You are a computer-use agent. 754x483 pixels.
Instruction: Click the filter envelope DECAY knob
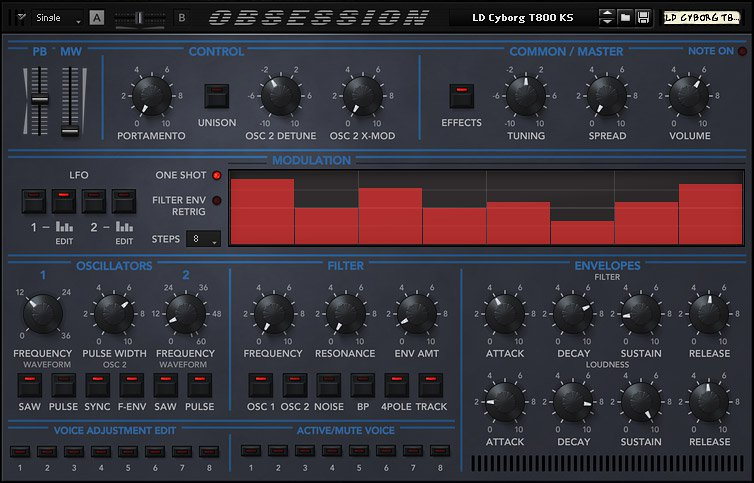[573, 314]
